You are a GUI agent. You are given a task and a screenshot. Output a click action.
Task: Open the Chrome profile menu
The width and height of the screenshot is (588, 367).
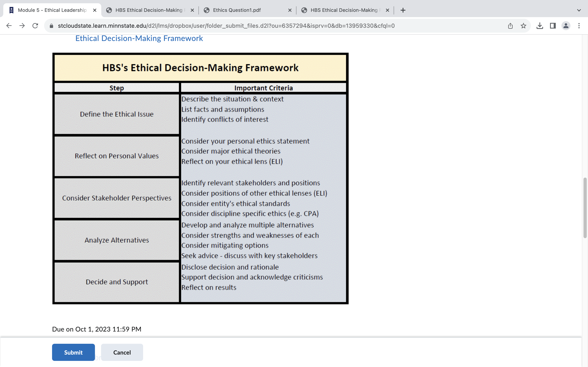click(566, 25)
